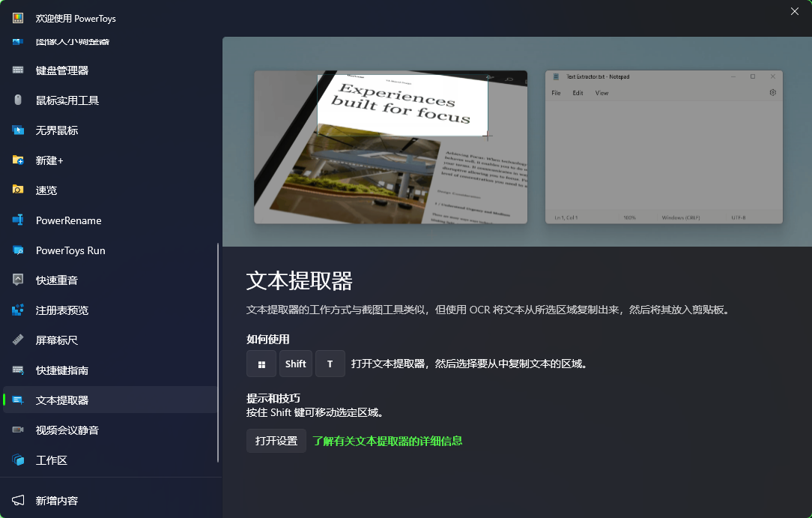The height and width of the screenshot is (518, 812).
Task: Select the 快捷键指南 keyboard icon
Action: tap(18, 370)
